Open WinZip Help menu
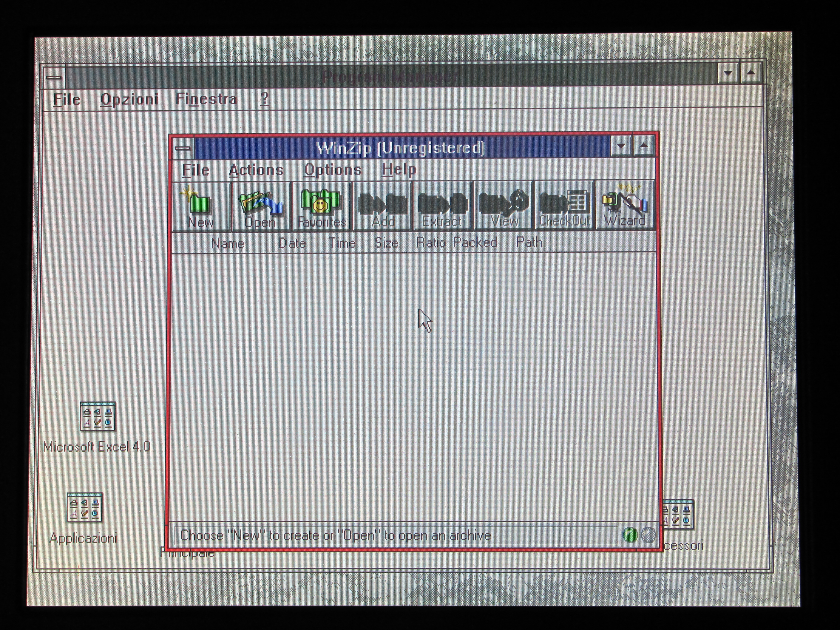Screen dimensions: 840x630 click(x=399, y=169)
